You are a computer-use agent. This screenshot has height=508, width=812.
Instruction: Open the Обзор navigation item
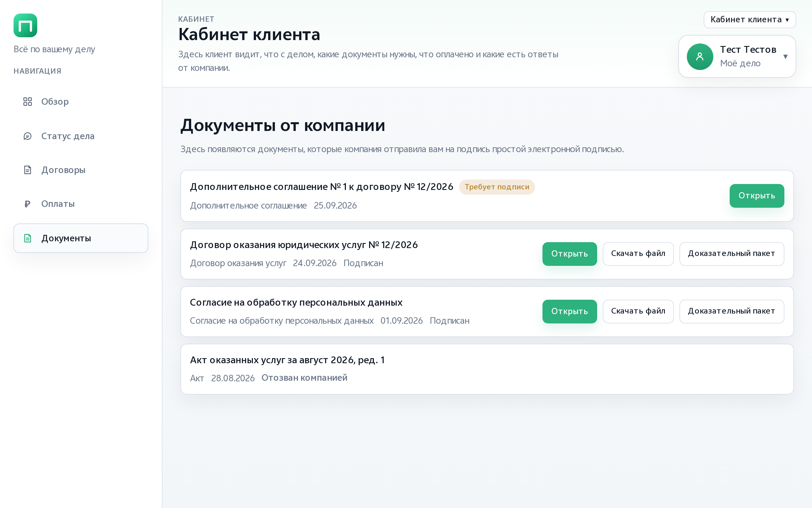(81, 102)
